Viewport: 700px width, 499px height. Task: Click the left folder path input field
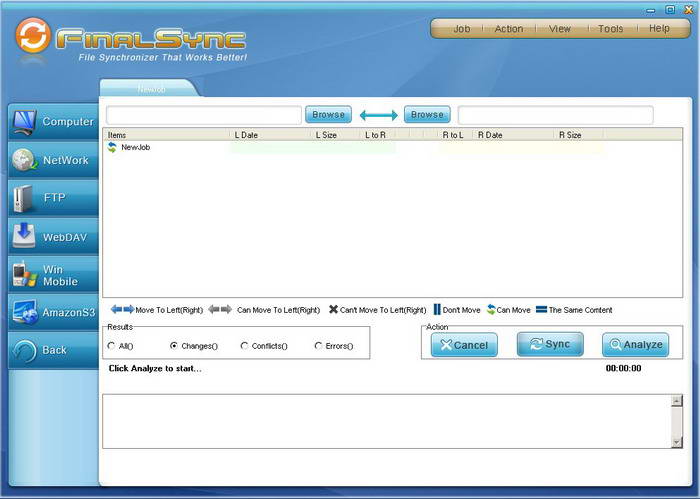(204, 115)
